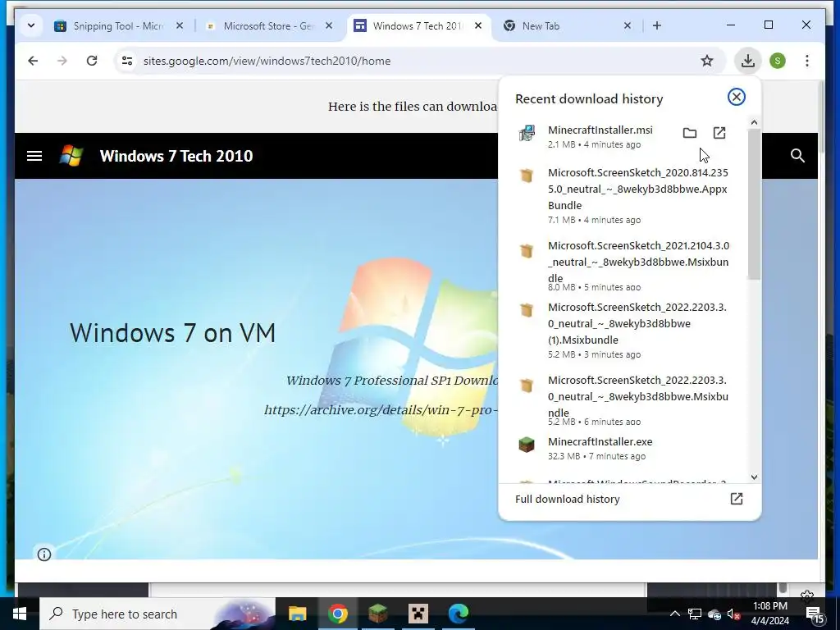Open the page info circle icon

tap(44, 555)
